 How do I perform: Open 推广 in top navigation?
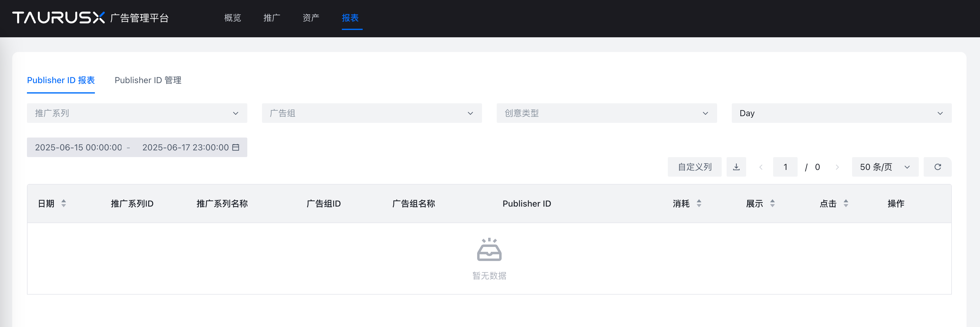click(272, 18)
